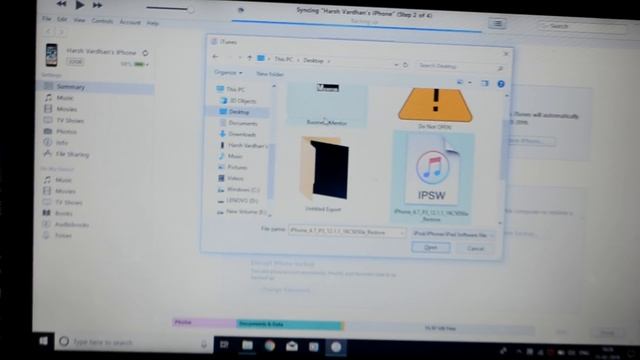
Task: Click the iTunes Search field
Action: pyautogui.click(x=583, y=27)
